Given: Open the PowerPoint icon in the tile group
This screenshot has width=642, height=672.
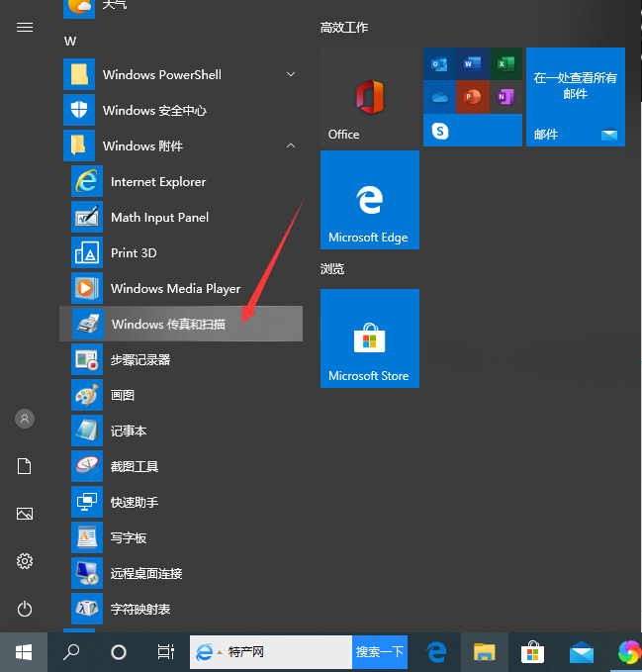Looking at the screenshot, I should point(473,97).
